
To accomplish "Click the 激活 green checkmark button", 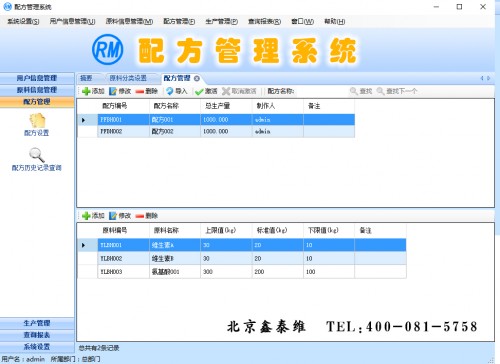I will (x=206, y=91).
